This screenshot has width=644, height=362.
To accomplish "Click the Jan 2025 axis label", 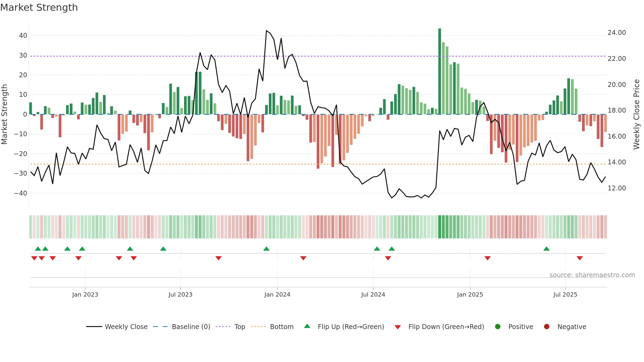I will (x=470, y=294).
